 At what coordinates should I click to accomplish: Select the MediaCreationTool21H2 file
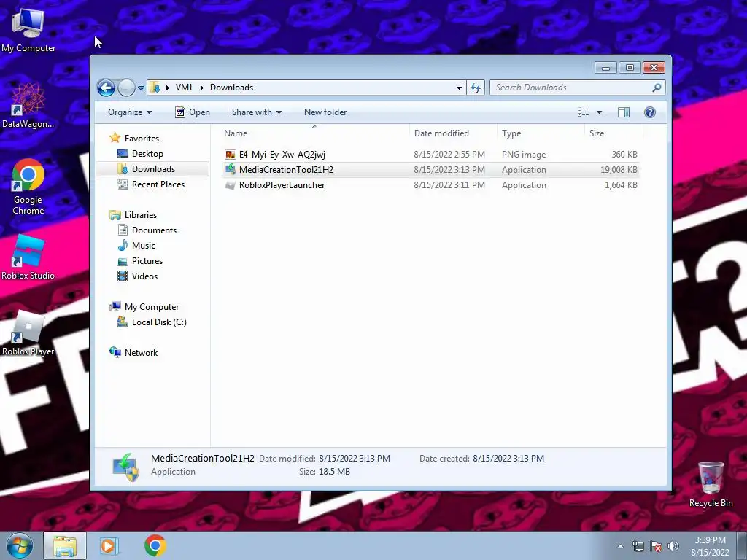(x=430, y=169)
